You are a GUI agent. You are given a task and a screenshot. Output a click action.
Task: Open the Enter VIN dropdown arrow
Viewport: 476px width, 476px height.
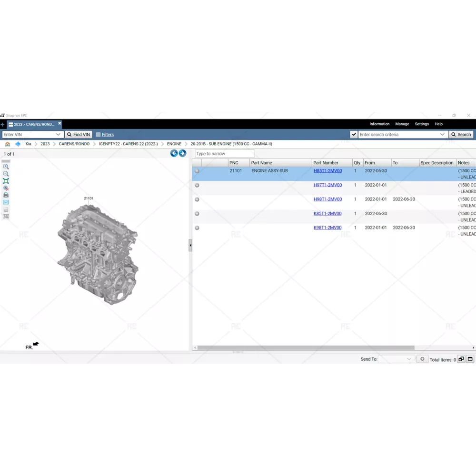point(58,135)
